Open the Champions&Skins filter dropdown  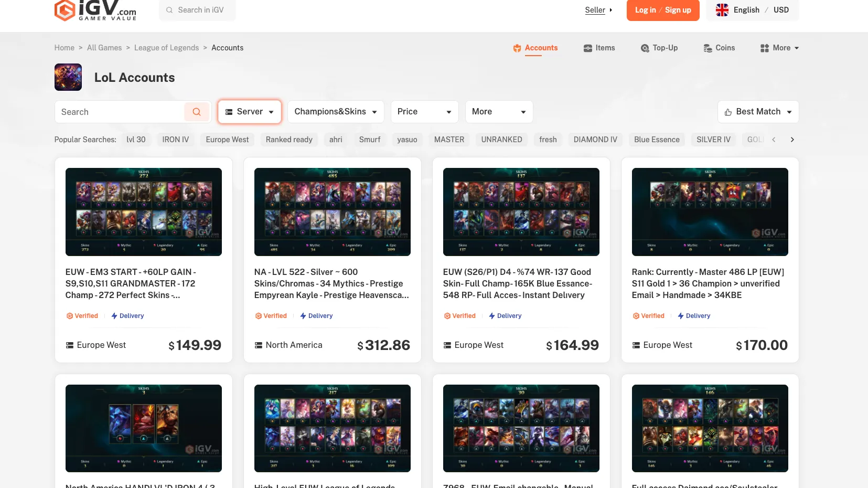pyautogui.click(x=336, y=112)
